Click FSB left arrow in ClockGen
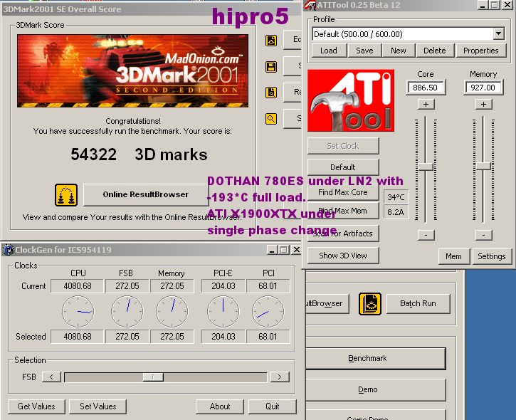This screenshot has height=420, width=516. click(51, 377)
